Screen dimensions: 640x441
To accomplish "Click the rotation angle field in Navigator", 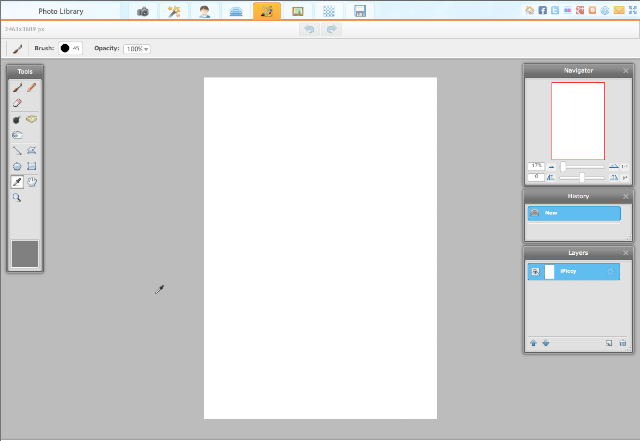I will pyautogui.click(x=536, y=177).
